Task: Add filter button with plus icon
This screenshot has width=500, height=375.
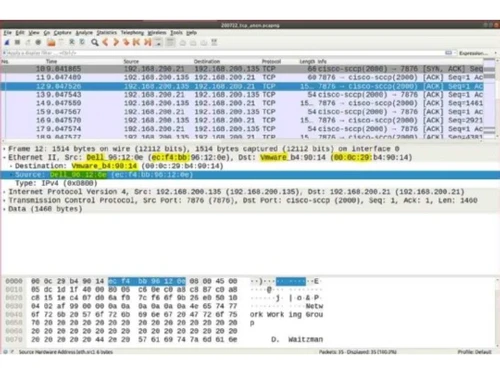Action: [495, 53]
